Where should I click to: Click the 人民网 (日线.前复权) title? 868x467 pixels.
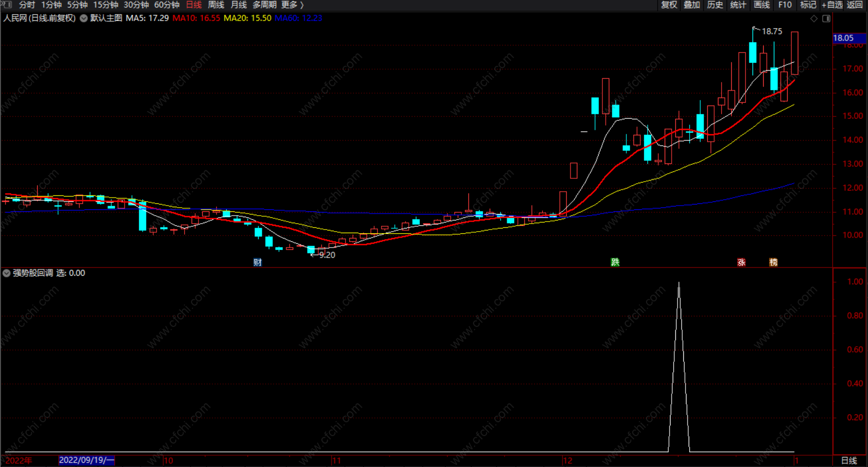pos(39,18)
